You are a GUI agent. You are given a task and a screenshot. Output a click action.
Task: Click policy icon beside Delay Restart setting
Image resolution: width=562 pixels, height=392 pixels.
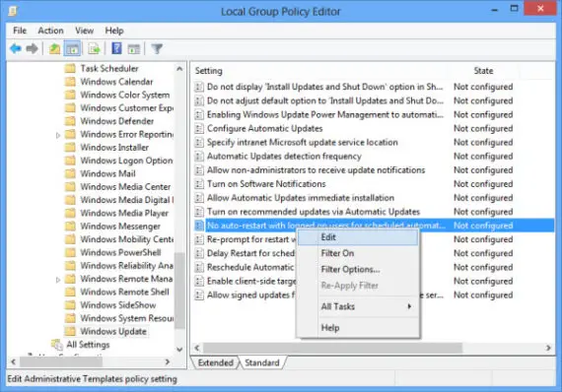pyautogui.click(x=199, y=253)
